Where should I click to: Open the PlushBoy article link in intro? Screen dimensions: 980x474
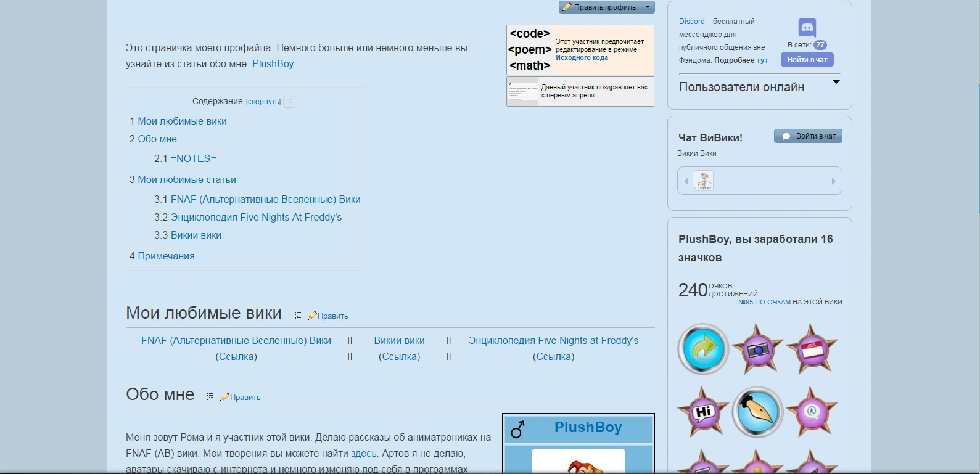pos(273,64)
